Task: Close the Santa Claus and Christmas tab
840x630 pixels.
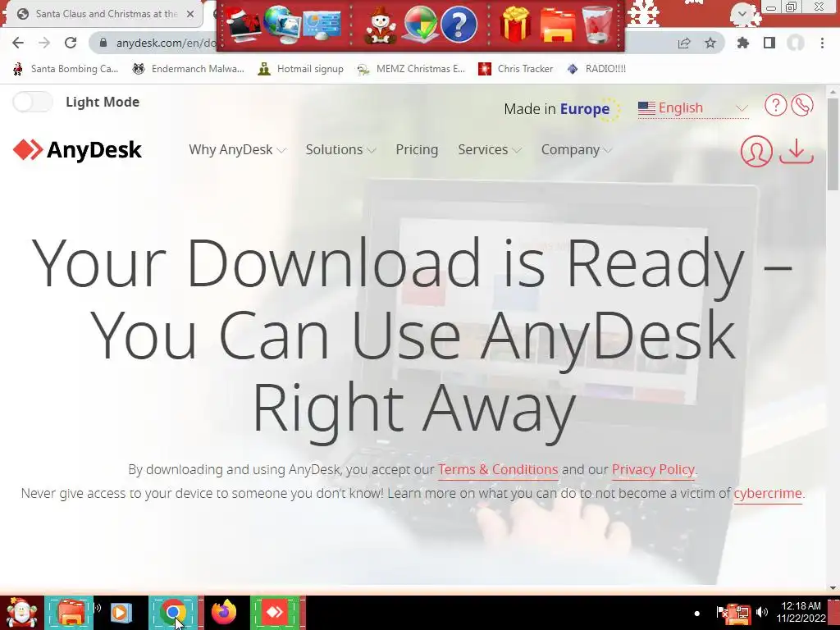Action: pos(190,14)
